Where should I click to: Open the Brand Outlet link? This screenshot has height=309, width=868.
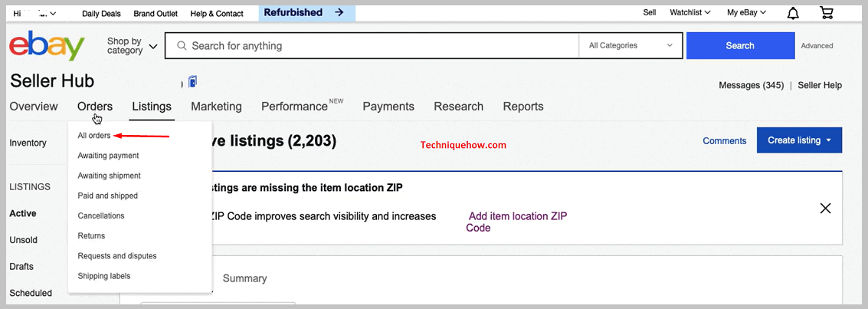pos(156,13)
